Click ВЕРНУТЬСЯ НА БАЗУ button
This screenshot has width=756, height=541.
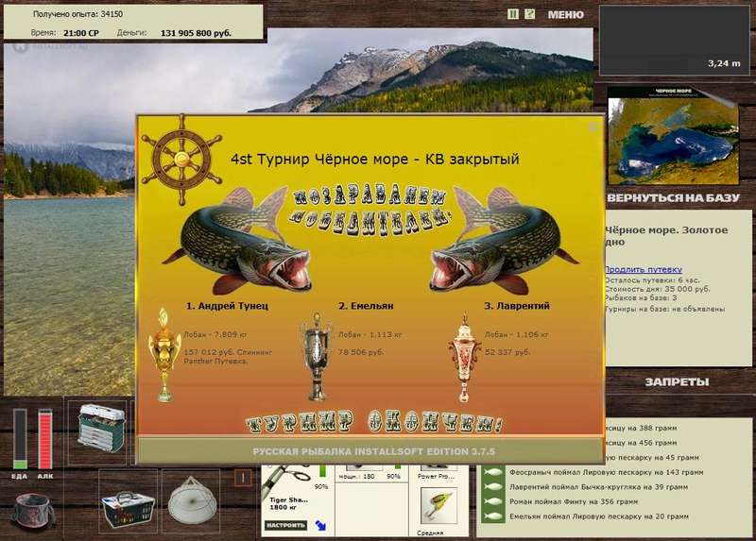click(673, 198)
